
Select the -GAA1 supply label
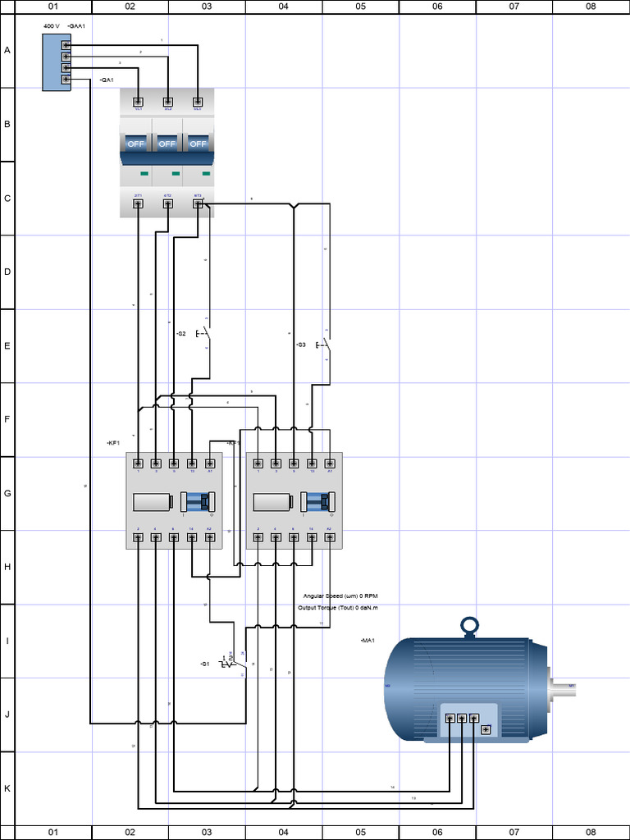point(76,25)
